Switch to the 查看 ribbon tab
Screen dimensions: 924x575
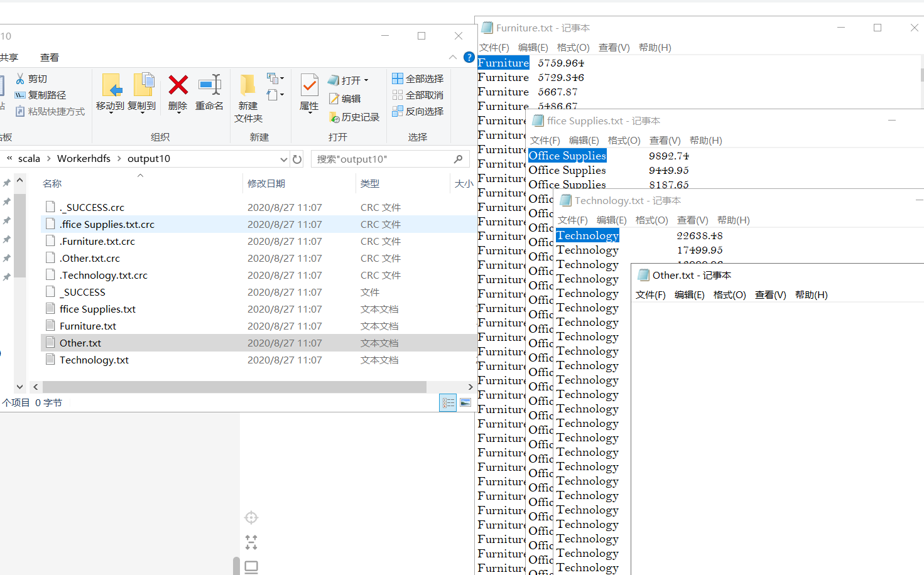coord(50,57)
